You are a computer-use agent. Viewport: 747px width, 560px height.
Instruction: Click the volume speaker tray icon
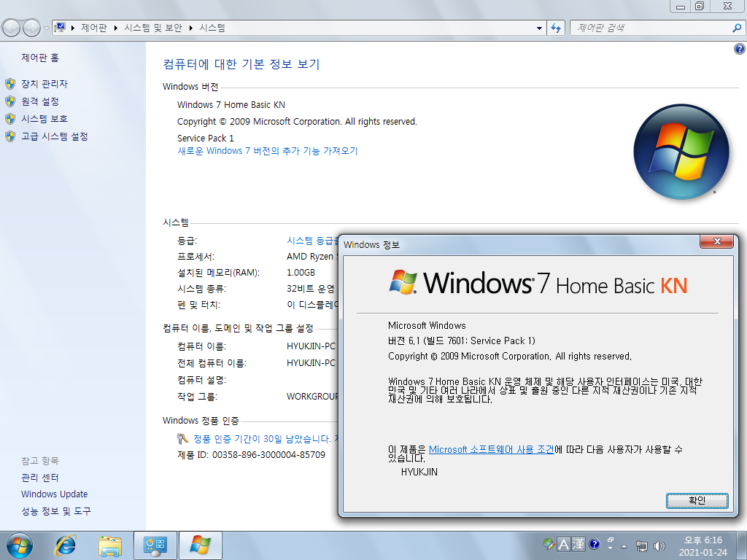[659, 546]
